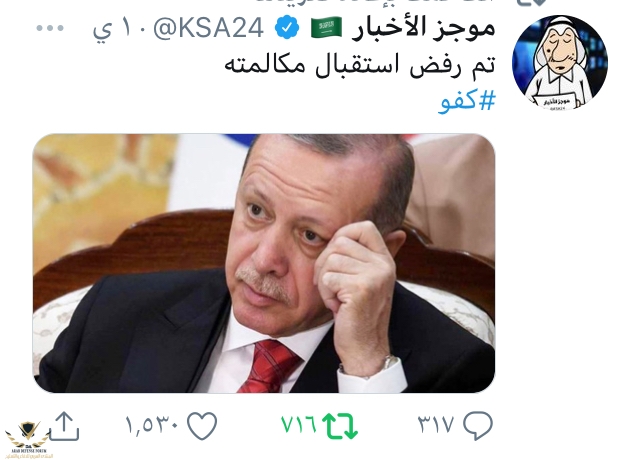
Task: View the ٧١٦ retweets count
Action: click(x=299, y=425)
